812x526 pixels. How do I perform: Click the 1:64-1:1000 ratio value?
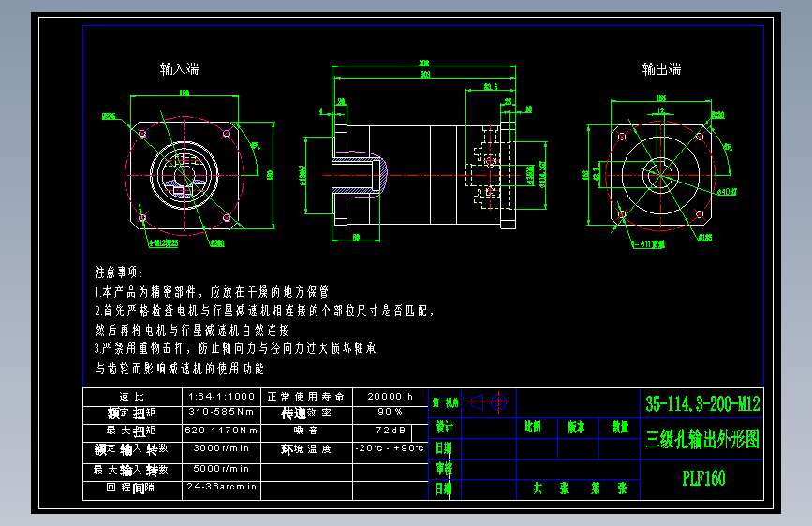[221, 397]
